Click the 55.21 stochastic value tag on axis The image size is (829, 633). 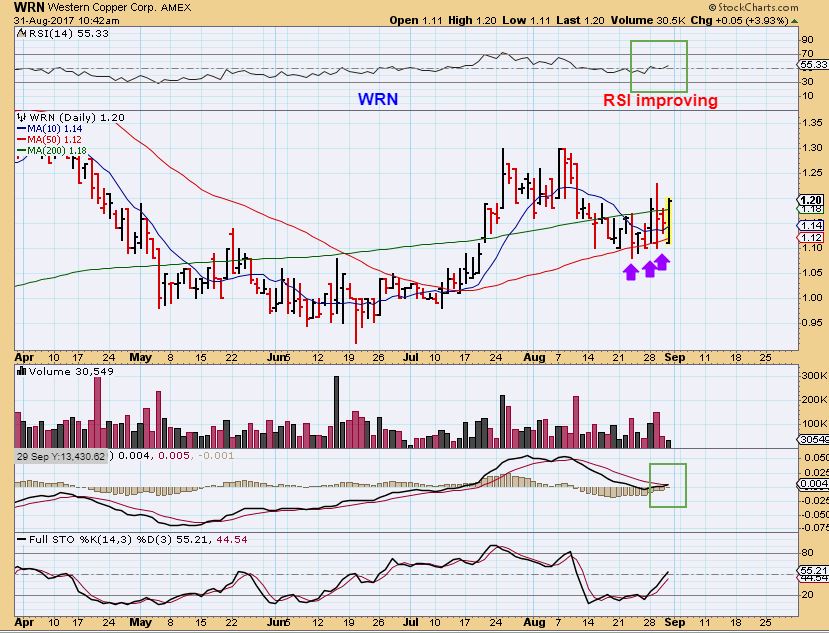[813, 571]
